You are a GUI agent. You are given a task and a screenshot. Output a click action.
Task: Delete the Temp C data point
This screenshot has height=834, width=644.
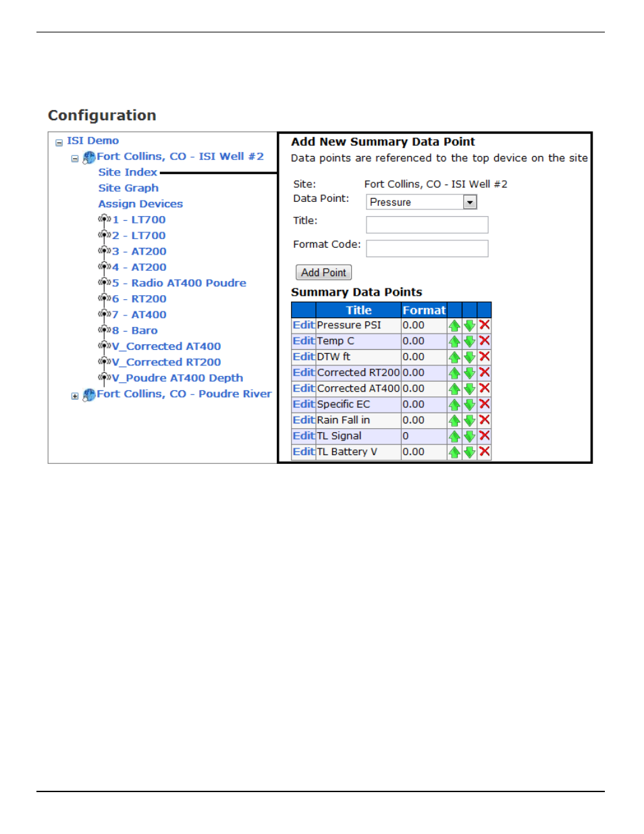click(x=484, y=341)
